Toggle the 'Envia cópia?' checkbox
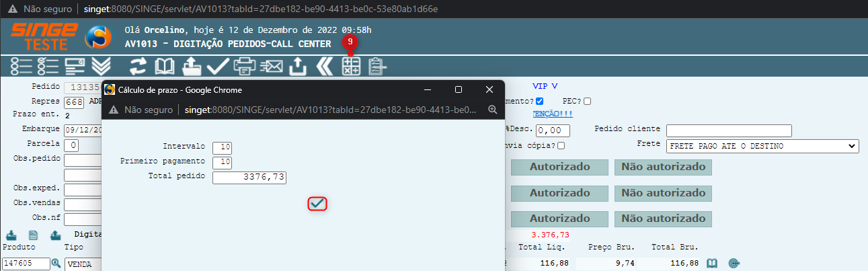The height and width of the screenshot is (271, 868). pyautogui.click(x=561, y=145)
